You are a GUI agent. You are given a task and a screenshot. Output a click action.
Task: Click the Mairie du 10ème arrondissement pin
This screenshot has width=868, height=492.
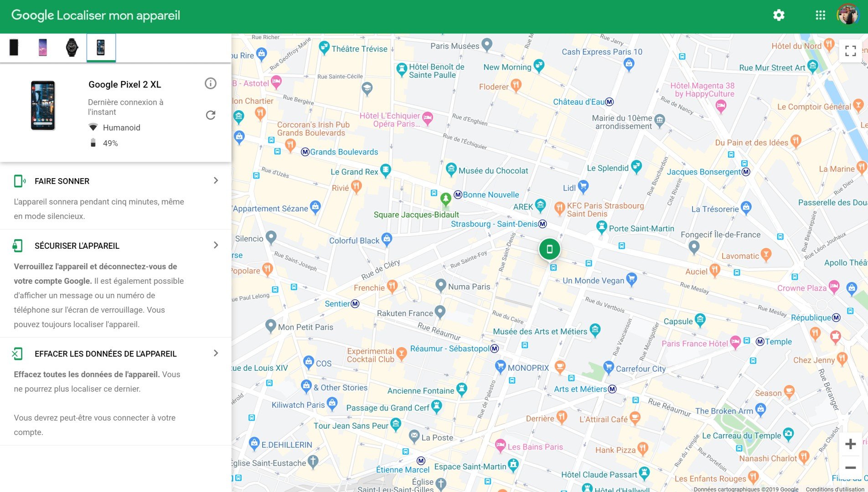tap(660, 121)
